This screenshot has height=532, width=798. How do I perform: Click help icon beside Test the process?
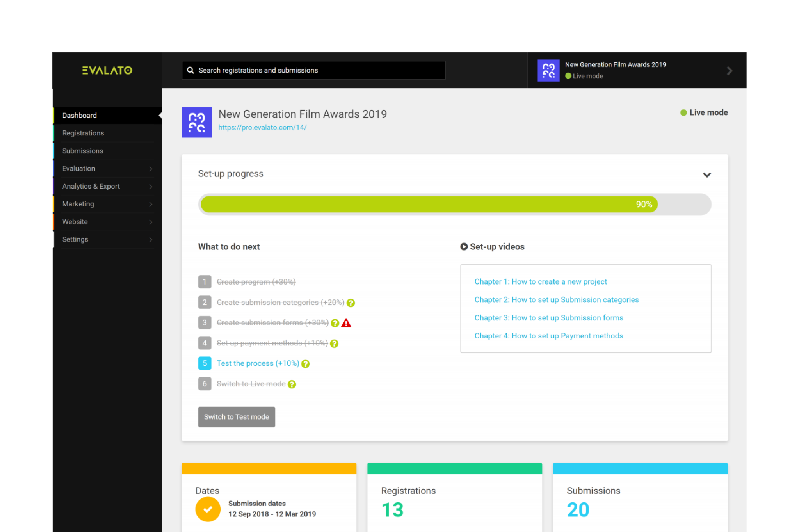pyautogui.click(x=305, y=364)
